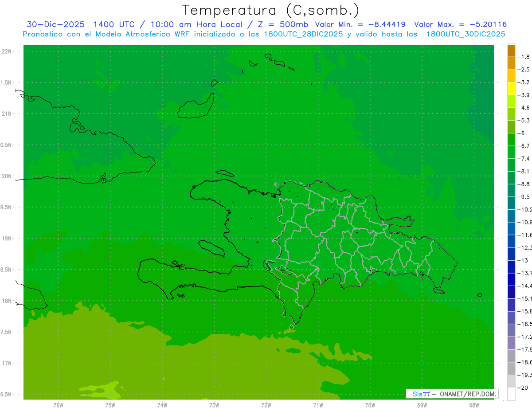This screenshot has height=411, width=532.
Task: Click the '20N' latitude axis label
Action: click(7, 176)
